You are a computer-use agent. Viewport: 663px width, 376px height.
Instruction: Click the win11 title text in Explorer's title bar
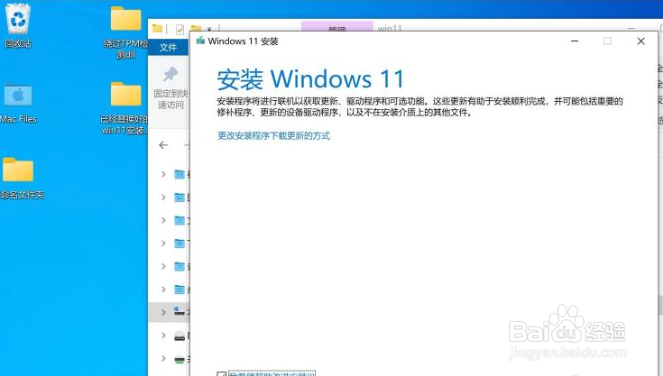[389, 28]
